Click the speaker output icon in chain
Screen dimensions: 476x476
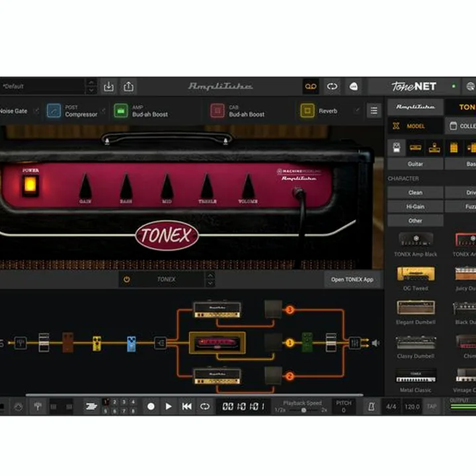[x=376, y=343]
